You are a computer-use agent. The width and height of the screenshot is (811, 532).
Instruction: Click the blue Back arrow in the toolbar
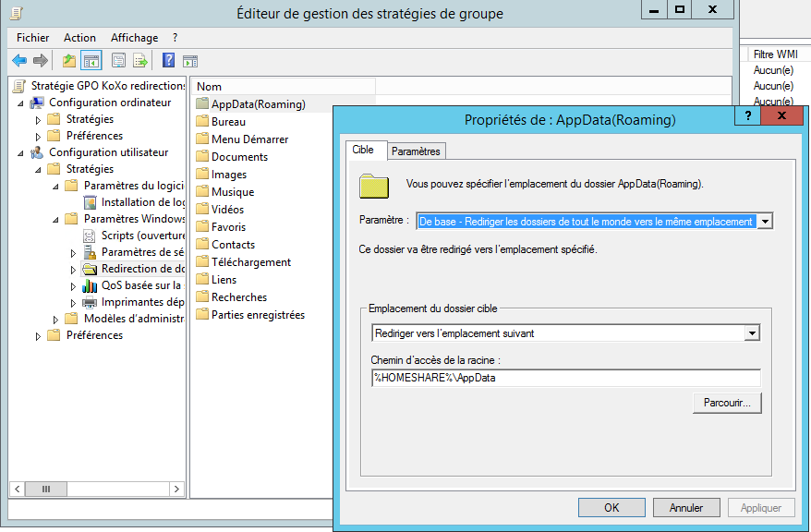click(x=18, y=61)
